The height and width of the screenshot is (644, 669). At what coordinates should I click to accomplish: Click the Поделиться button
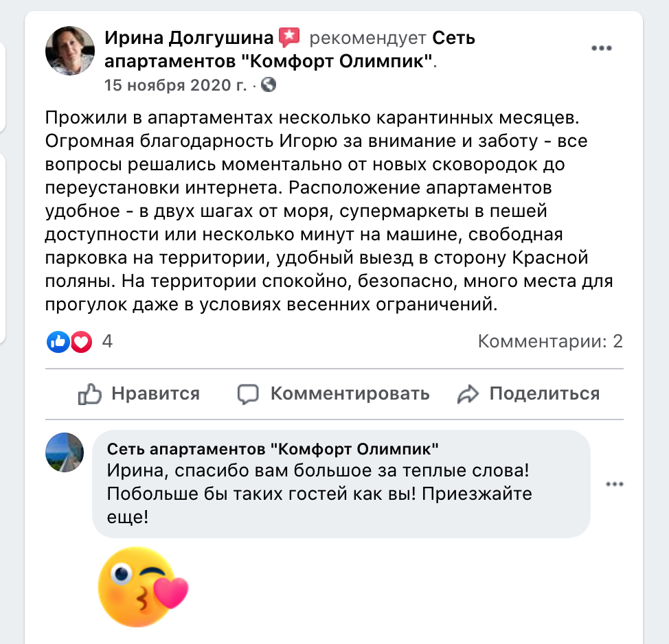coord(528,393)
